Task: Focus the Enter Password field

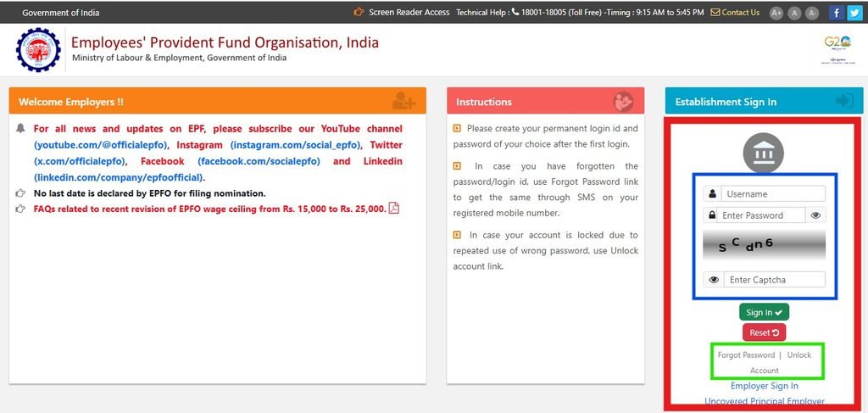Action: 760,215
